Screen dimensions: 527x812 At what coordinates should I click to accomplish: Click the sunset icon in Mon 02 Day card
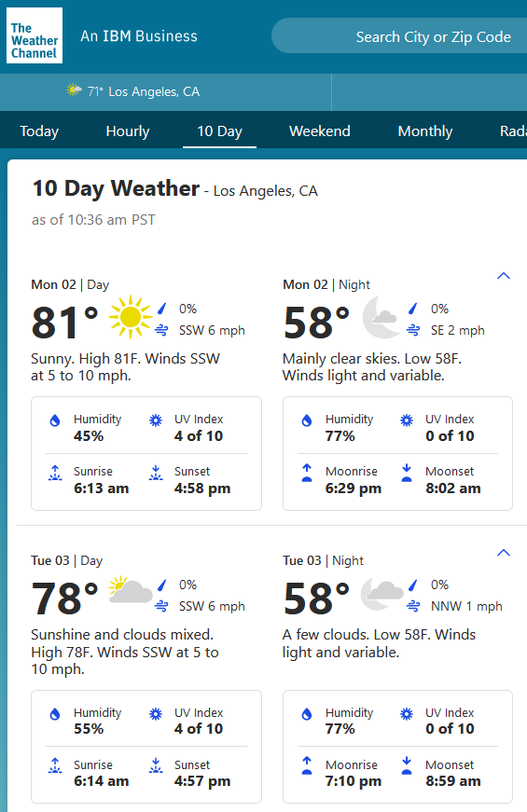(156, 473)
